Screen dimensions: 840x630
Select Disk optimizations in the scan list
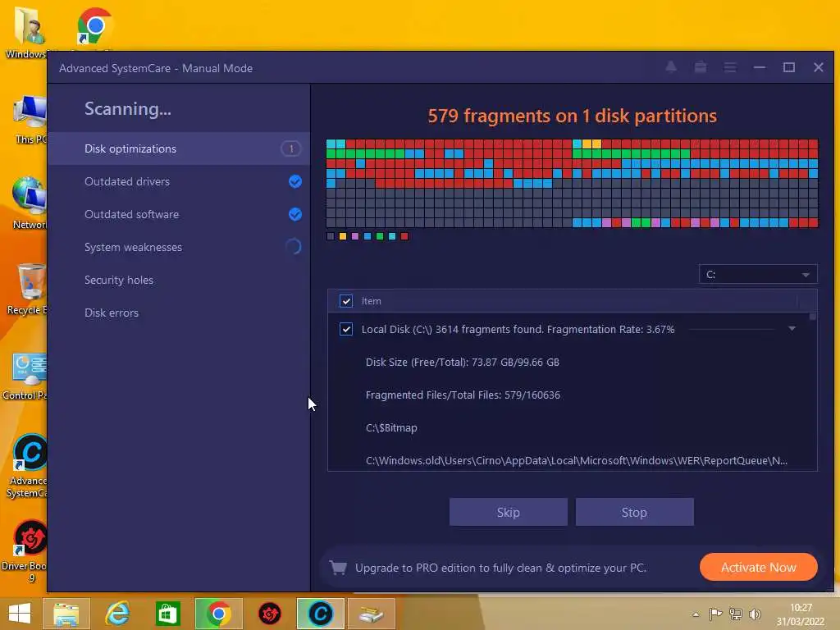179,148
